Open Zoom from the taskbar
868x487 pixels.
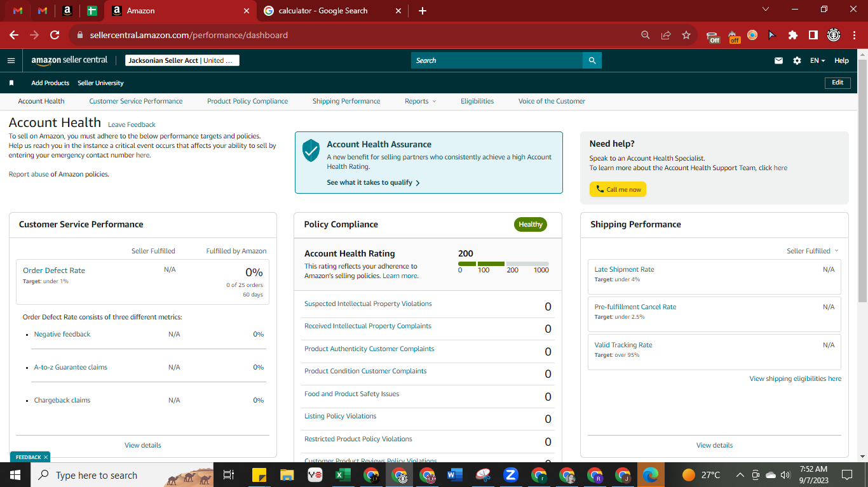[510, 475]
